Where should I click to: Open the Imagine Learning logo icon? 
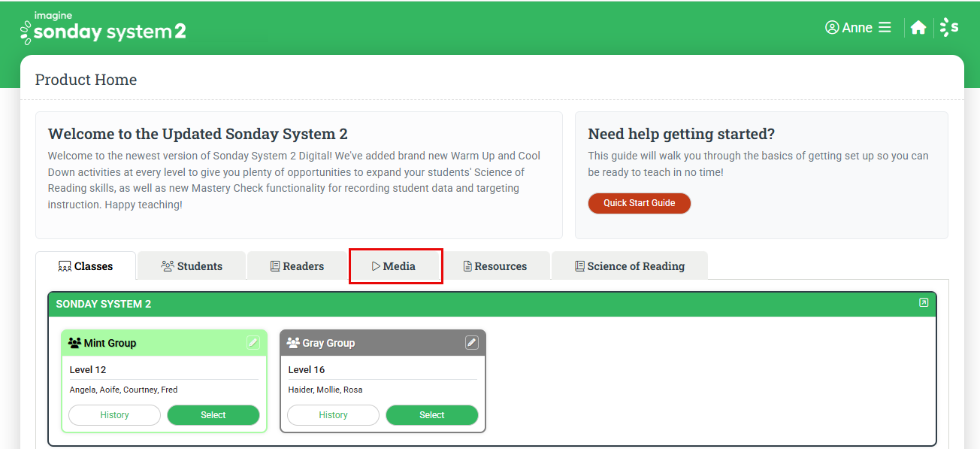(949, 28)
